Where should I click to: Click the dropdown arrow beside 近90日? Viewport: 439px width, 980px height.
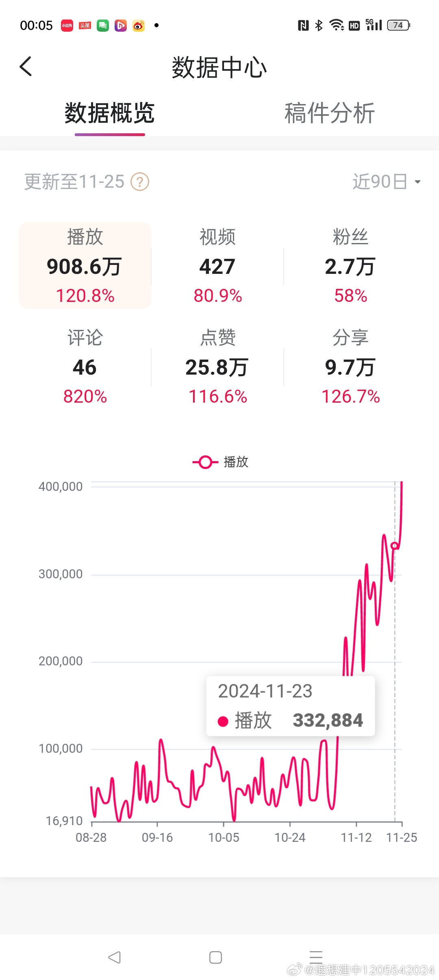[417, 182]
